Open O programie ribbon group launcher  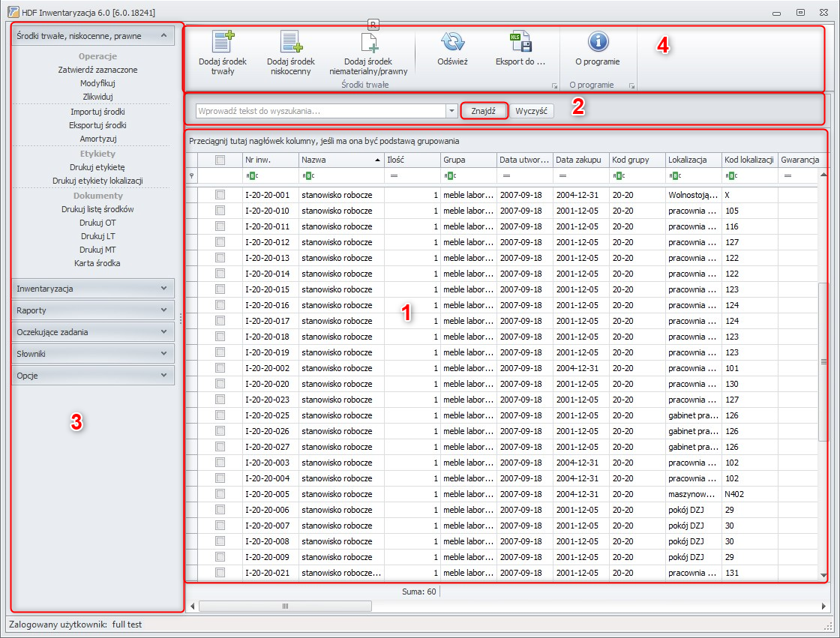(x=631, y=85)
